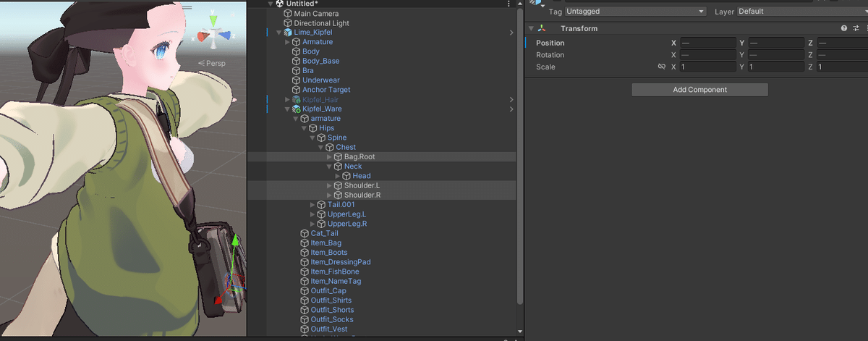The height and width of the screenshot is (341, 868).
Task: Select Outfit_Cap in the hierarchy
Action: coord(328,290)
